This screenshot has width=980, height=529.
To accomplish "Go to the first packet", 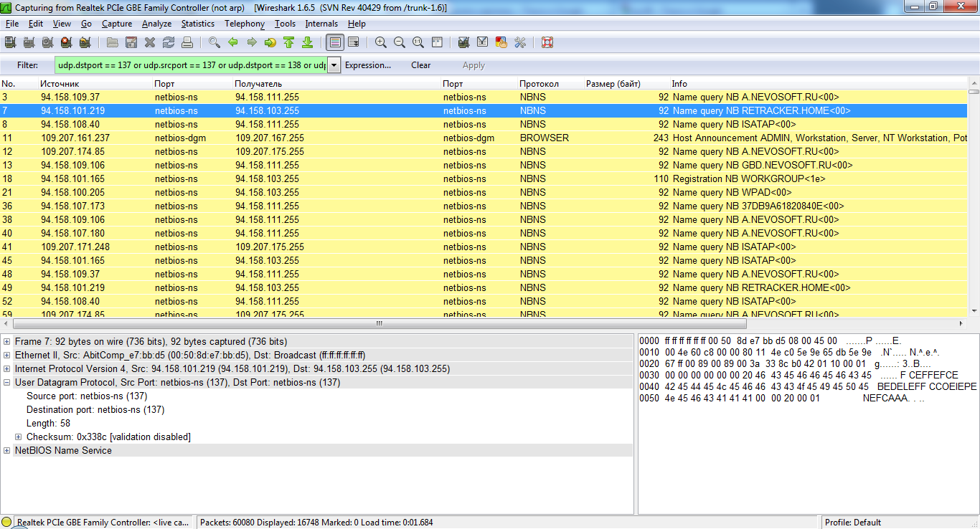I will tap(289, 42).
